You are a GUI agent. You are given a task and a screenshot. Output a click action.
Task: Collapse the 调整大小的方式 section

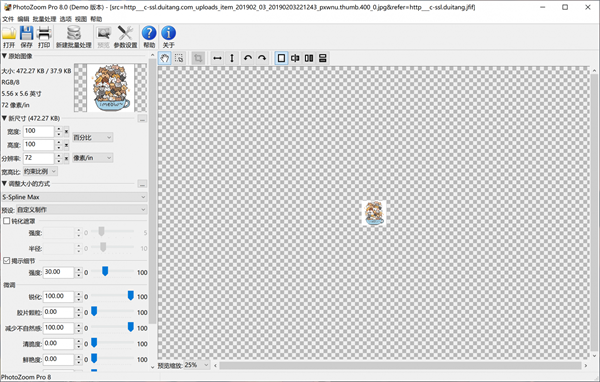coord(4,184)
